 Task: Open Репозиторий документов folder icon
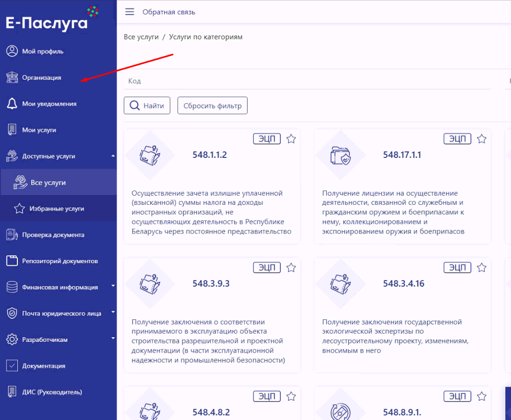tap(12, 261)
